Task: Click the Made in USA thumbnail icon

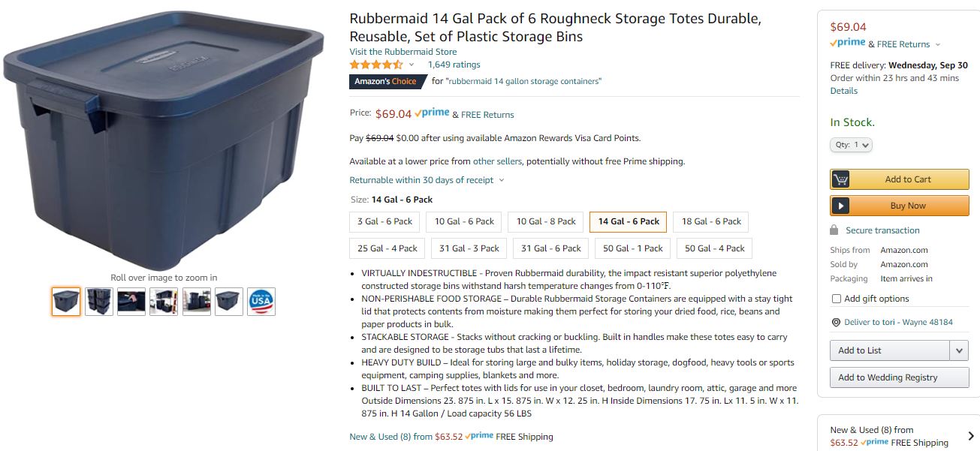Action: coord(261,302)
